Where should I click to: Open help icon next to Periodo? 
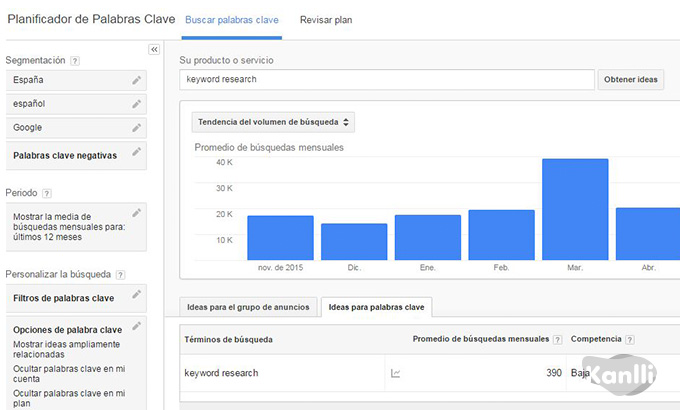click(x=47, y=194)
